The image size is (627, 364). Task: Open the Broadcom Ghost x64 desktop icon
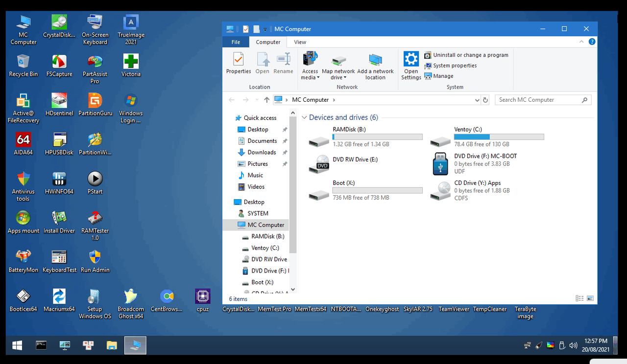pyautogui.click(x=131, y=303)
